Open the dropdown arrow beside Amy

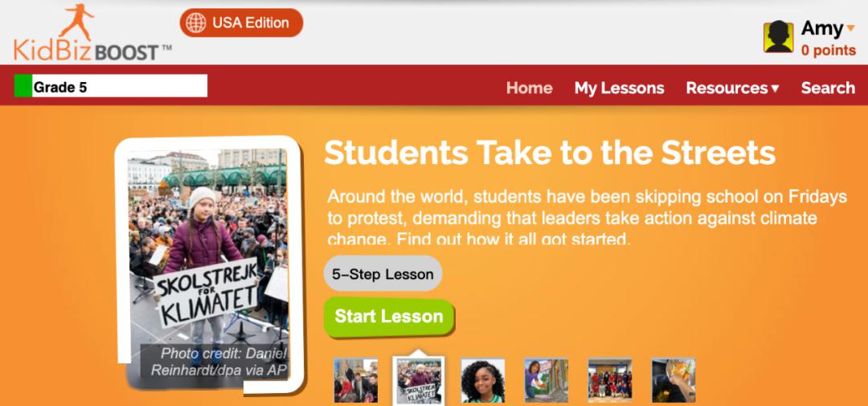[851, 27]
